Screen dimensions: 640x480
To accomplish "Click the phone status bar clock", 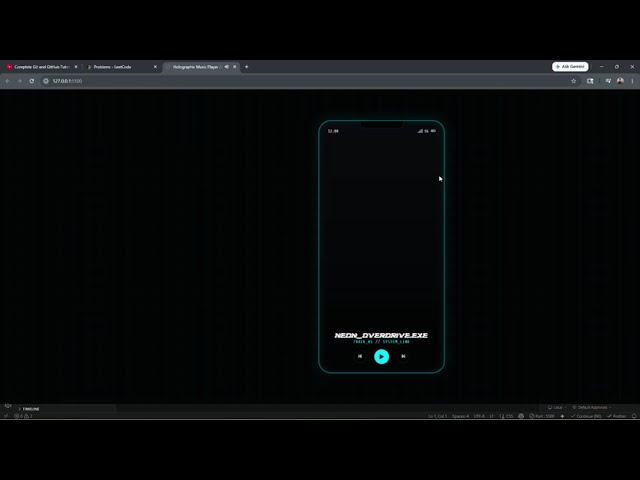I will [x=333, y=131].
